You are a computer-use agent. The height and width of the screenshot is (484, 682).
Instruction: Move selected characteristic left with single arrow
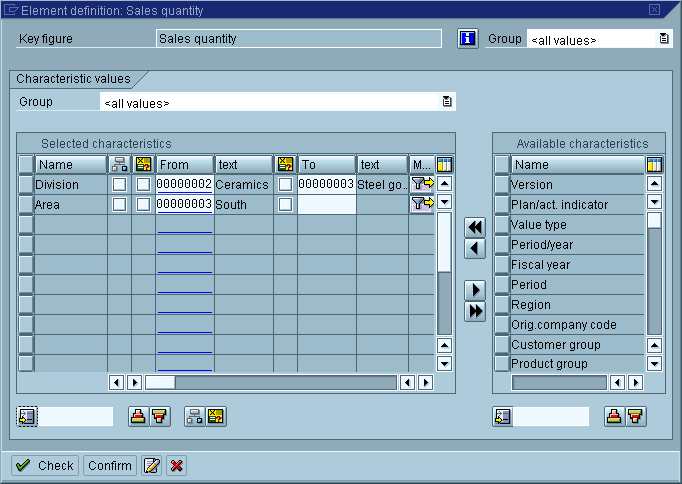tap(475, 248)
